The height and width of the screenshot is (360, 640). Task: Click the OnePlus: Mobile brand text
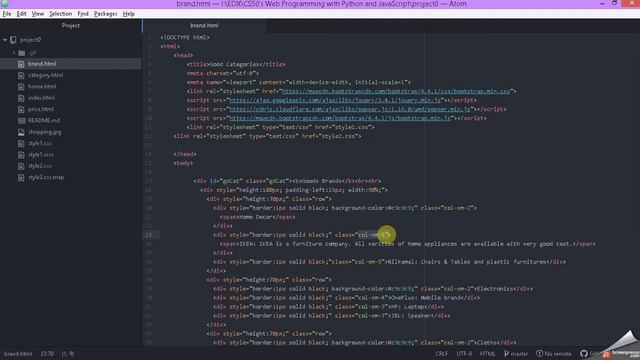coord(427,298)
